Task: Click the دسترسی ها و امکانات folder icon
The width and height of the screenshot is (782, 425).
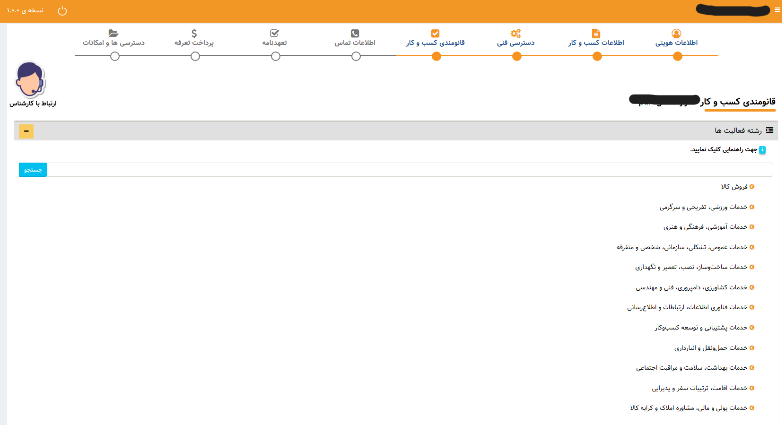Action: tap(114, 33)
